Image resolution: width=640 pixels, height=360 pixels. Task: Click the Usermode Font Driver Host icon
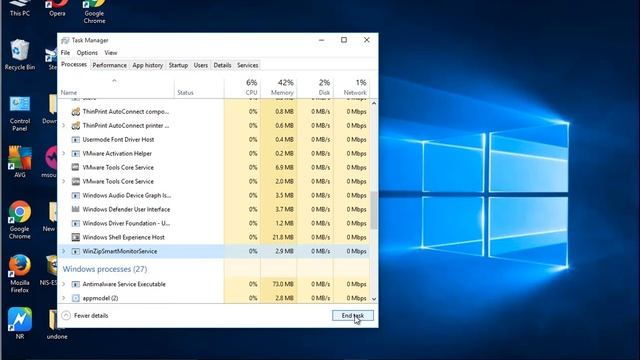76,140
